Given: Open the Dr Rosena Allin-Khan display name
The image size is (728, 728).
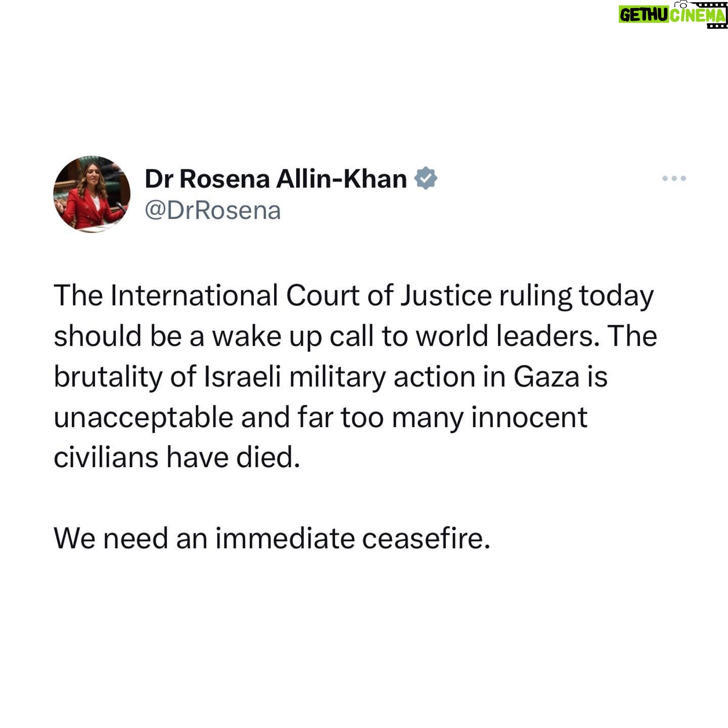Looking at the screenshot, I should point(276,179).
